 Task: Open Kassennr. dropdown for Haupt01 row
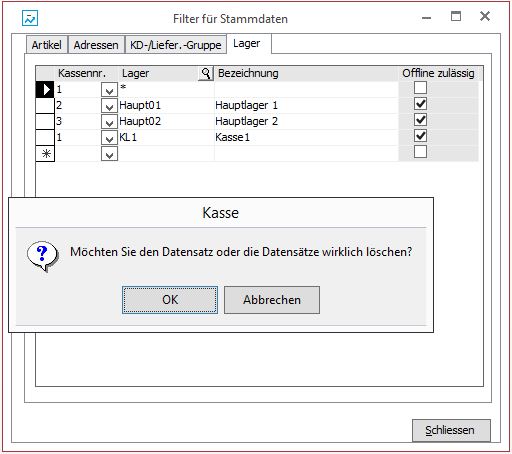pyautogui.click(x=109, y=106)
